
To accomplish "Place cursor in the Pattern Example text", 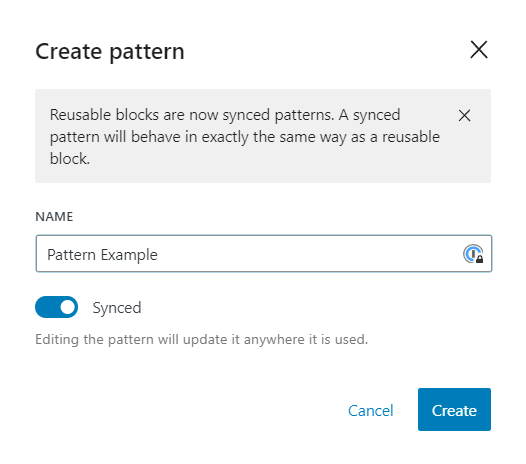I will (102, 255).
